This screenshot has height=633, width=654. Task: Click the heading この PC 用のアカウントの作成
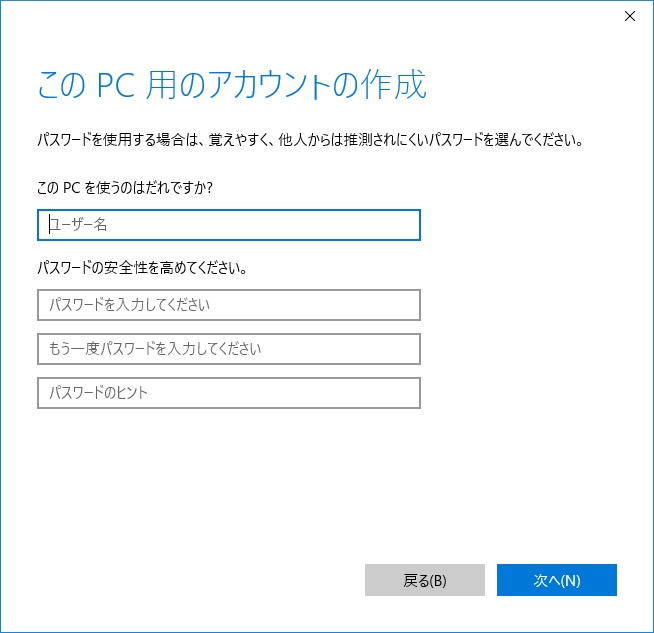[232, 85]
